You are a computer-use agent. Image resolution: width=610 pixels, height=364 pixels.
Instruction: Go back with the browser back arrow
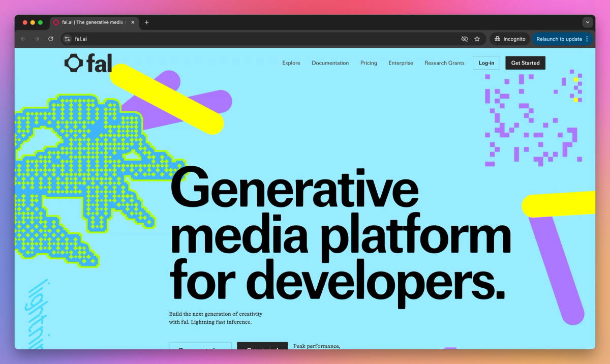point(23,39)
